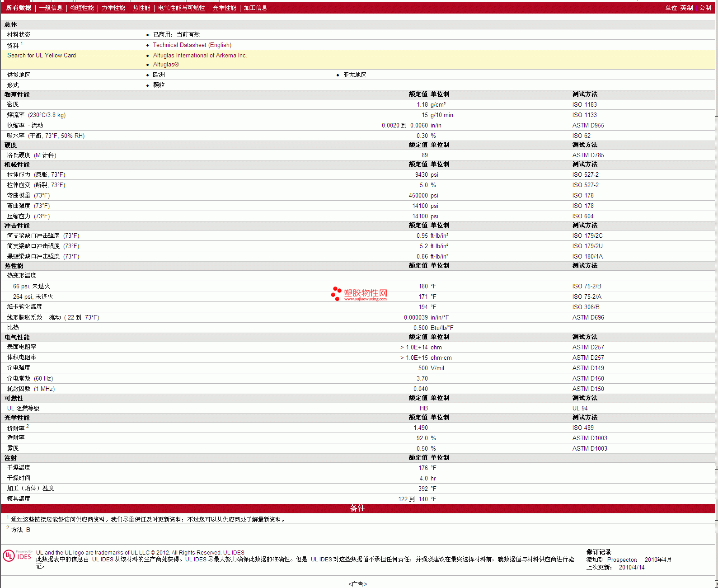Click the 加工（熔体）温度 row label
Viewport: 718px width, 588px height.
pos(30,488)
